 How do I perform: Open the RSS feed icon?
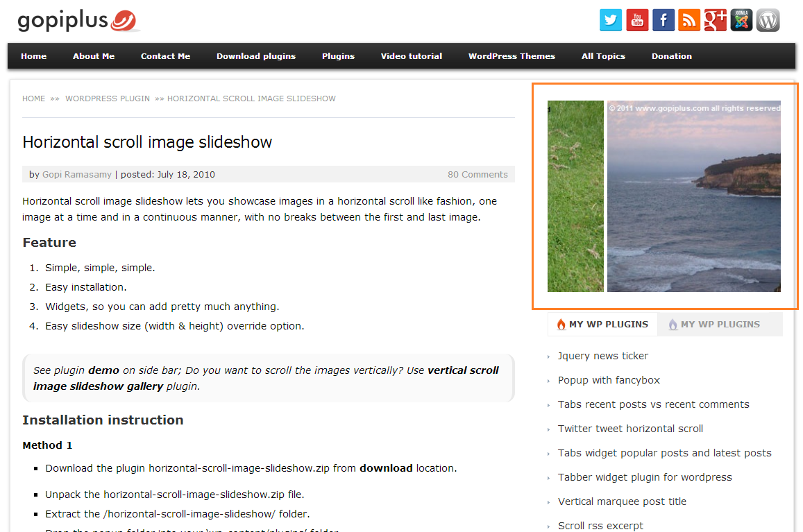(x=689, y=20)
